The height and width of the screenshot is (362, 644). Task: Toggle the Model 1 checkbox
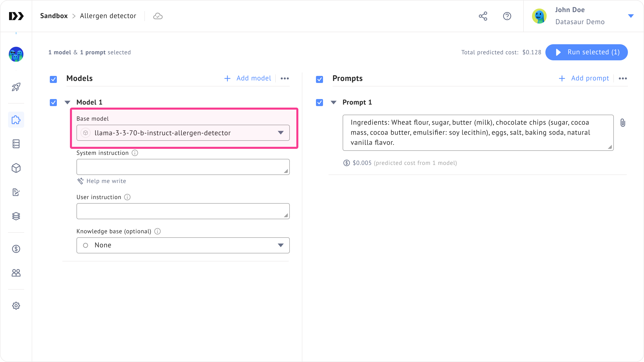[53, 103]
